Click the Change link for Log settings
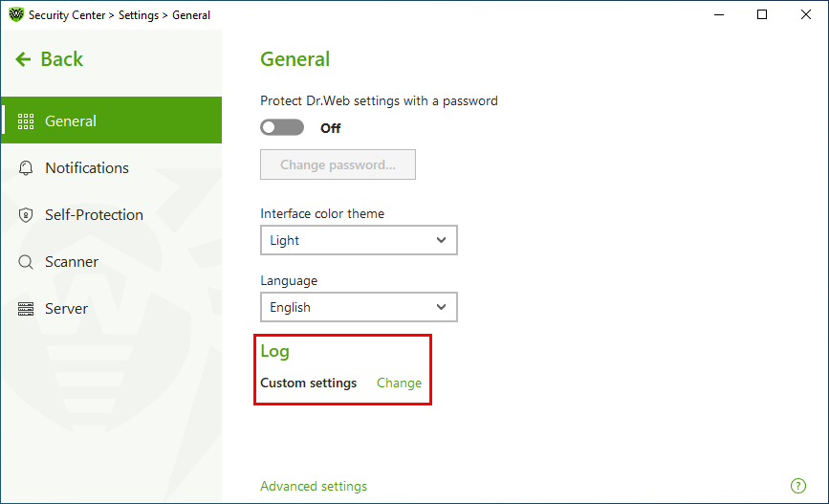This screenshot has width=829, height=504. (x=399, y=383)
